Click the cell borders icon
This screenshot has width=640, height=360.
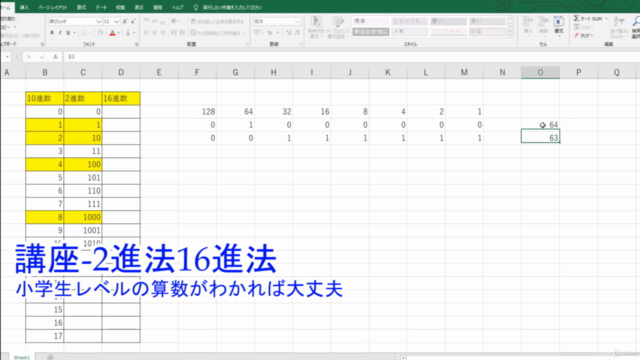point(84,33)
